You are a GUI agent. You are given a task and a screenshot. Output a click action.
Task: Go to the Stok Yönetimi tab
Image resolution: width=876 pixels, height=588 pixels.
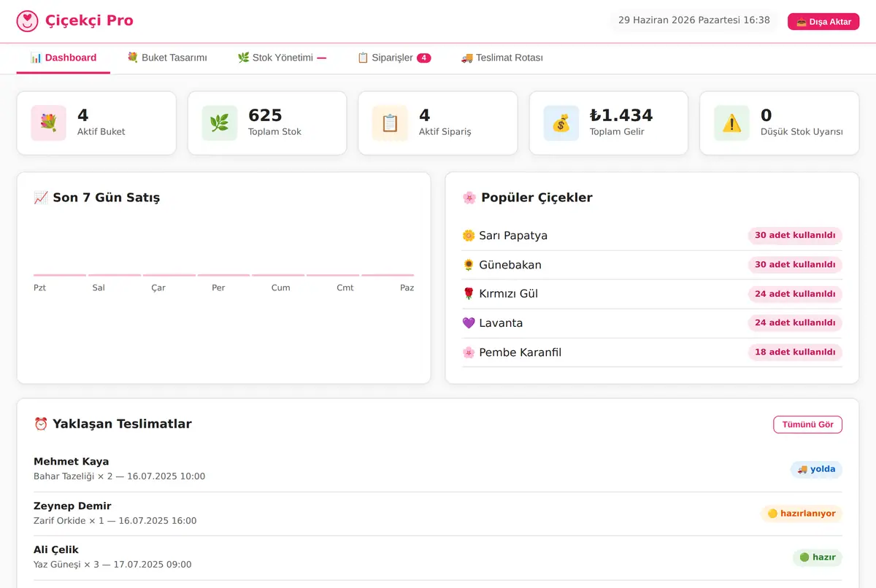tap(282, 58)
